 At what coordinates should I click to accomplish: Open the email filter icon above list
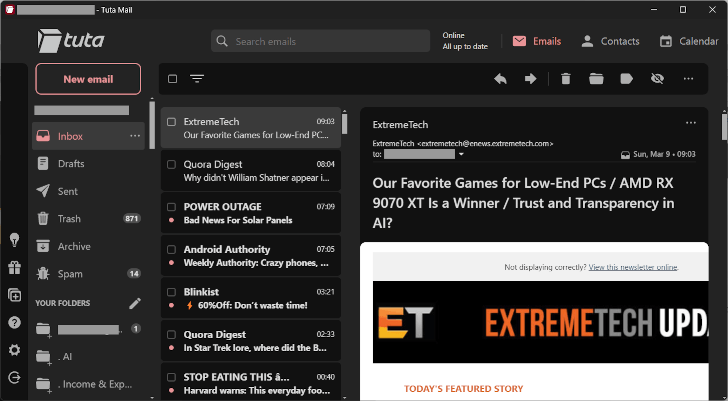[x=197, y=79]
